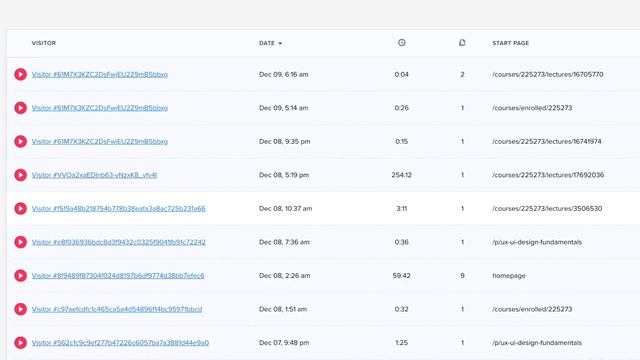
Task: Sort by clock duration column icon
Action: point(402,42)
